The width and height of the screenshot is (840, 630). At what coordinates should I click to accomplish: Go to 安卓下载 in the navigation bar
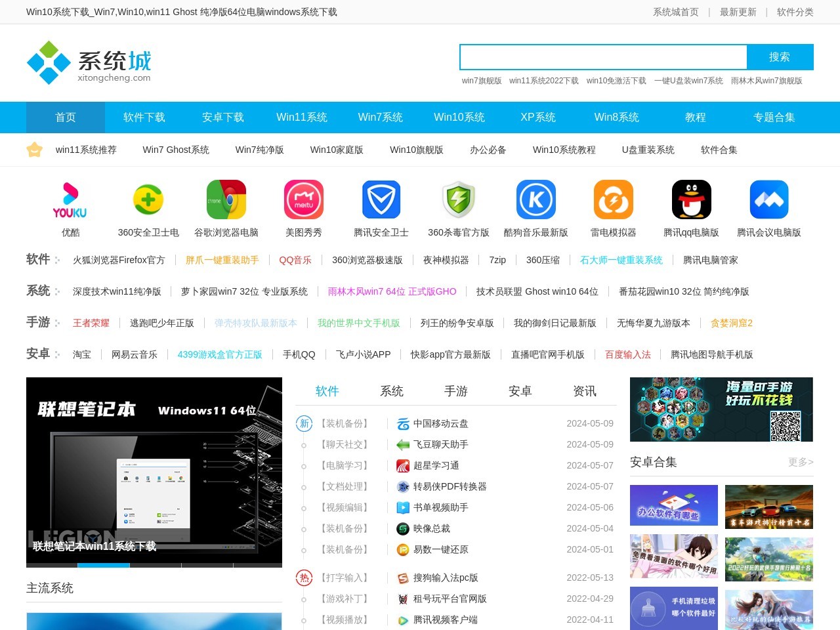pyautogui.click(x=223, y=117)
